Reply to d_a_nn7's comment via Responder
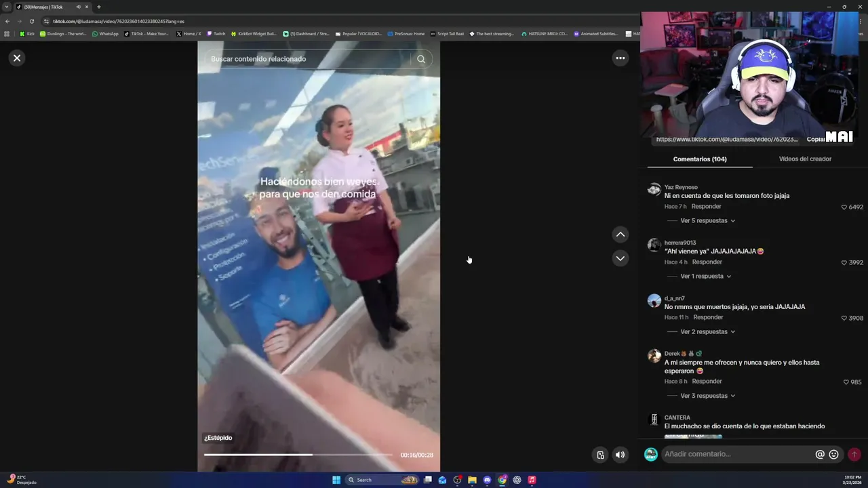 pos(708,317)
